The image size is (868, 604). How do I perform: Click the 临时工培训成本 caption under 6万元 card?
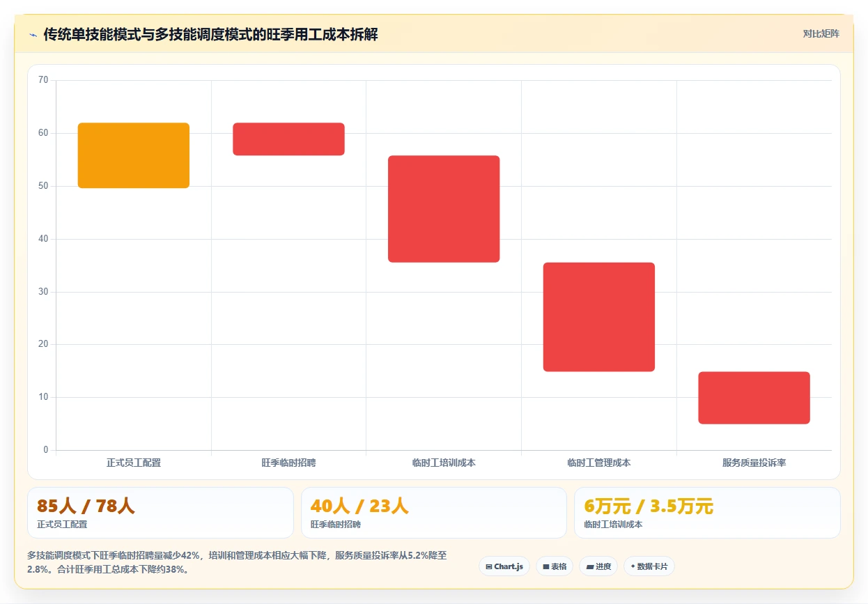tap(613, 525)
